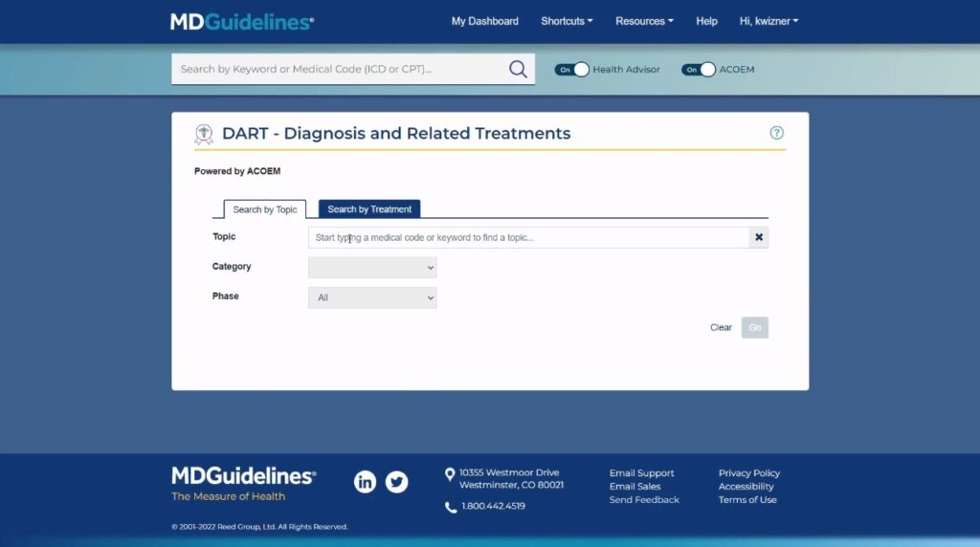980x547 pixels.
Task: Click the Send Feedback link
Action: [644, 499]
